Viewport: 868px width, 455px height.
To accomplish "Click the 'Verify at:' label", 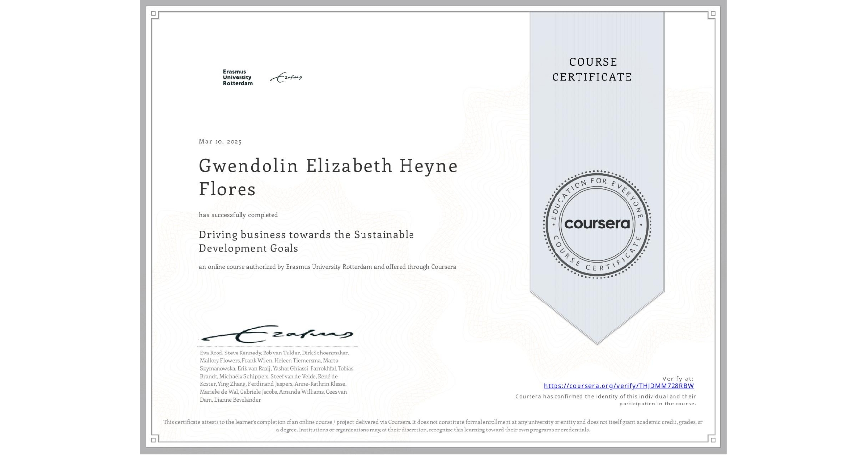I will [x=678, y=379].
